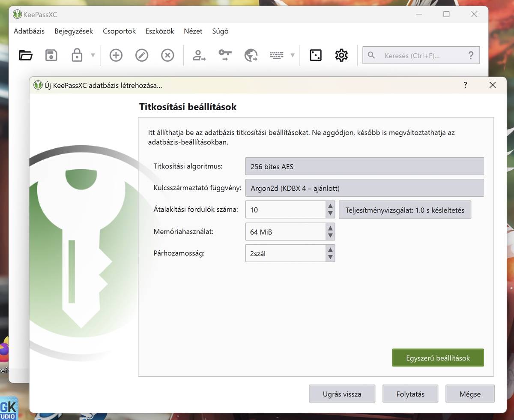Viewport: 514px width, 420px height.
Task: Lock database padlock icon
Action: click(77, 55)
